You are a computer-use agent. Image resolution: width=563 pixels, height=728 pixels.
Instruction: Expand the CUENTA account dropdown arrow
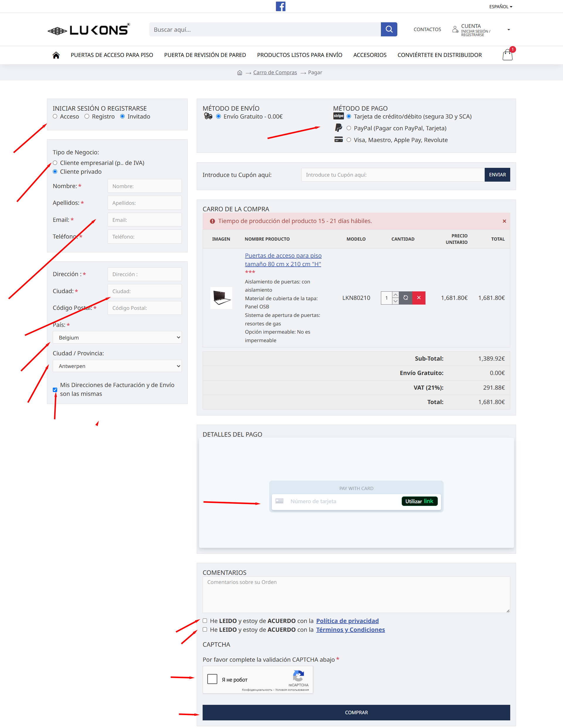point(508,30)
